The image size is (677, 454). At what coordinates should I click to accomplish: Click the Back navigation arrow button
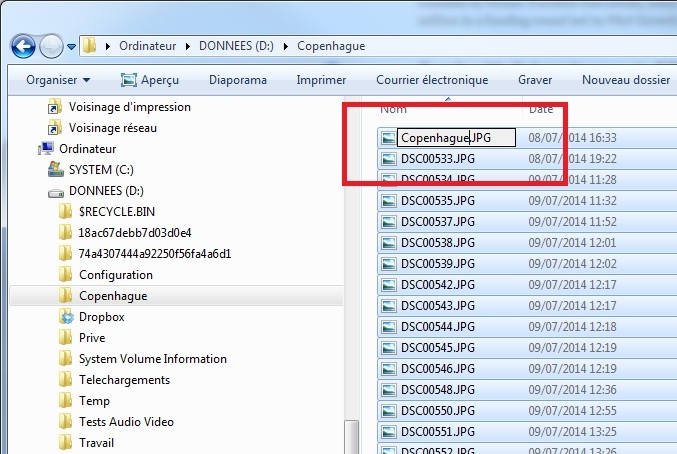(x=25, y=46)
